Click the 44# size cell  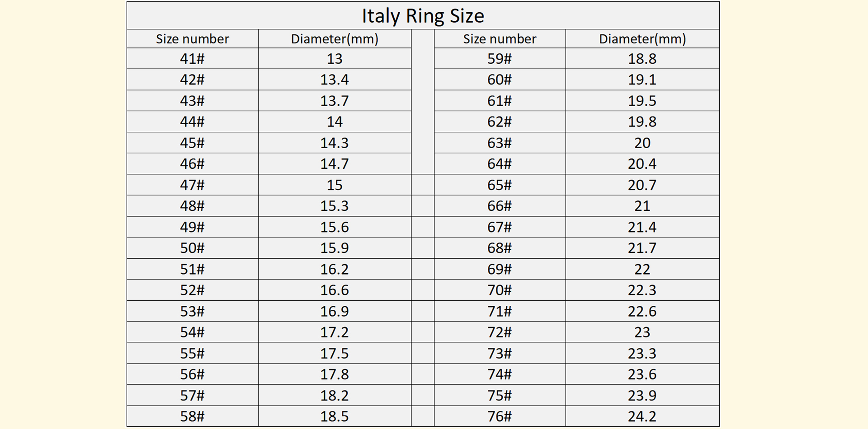pos(192,122)
